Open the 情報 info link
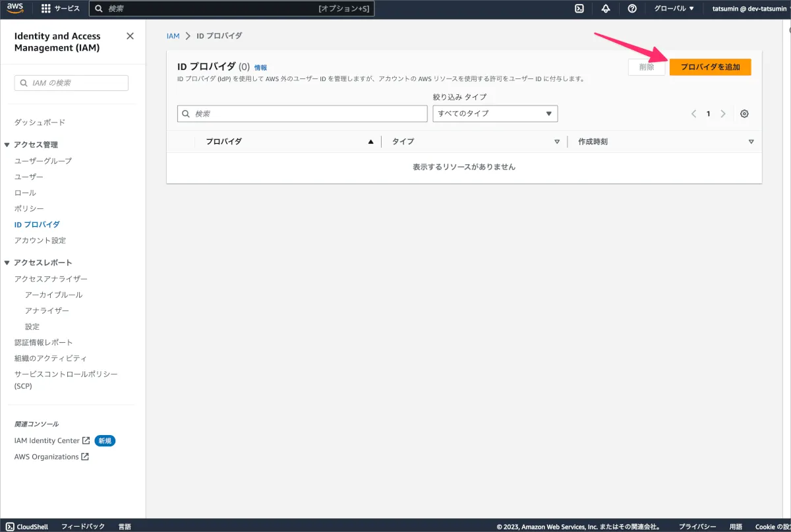 pos(261,68)
